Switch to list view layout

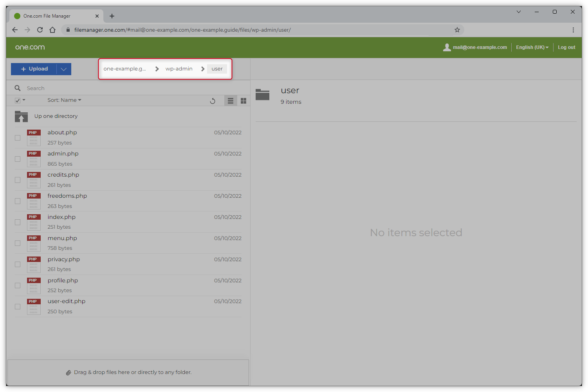click(231, 101)
